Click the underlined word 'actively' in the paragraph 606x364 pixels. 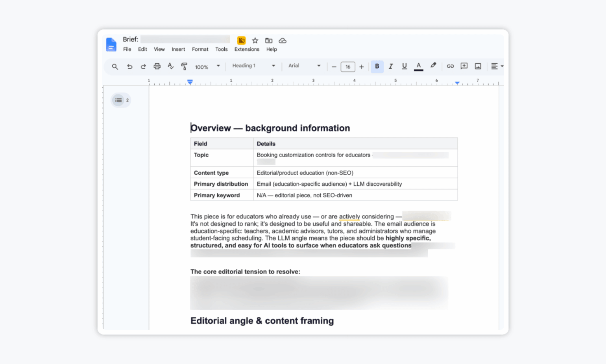[349, 216]
